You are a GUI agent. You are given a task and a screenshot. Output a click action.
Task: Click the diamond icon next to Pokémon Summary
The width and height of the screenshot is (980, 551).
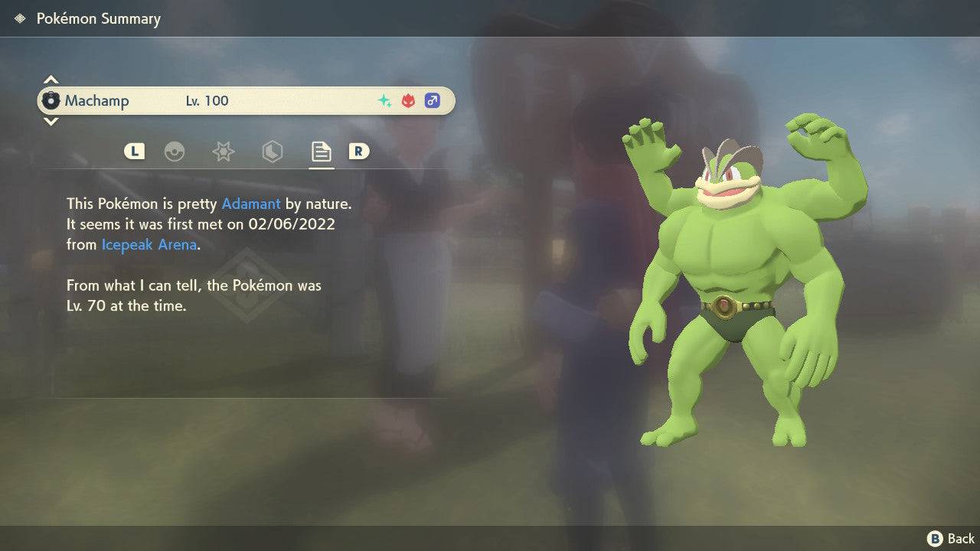click(x=20, y=18)
